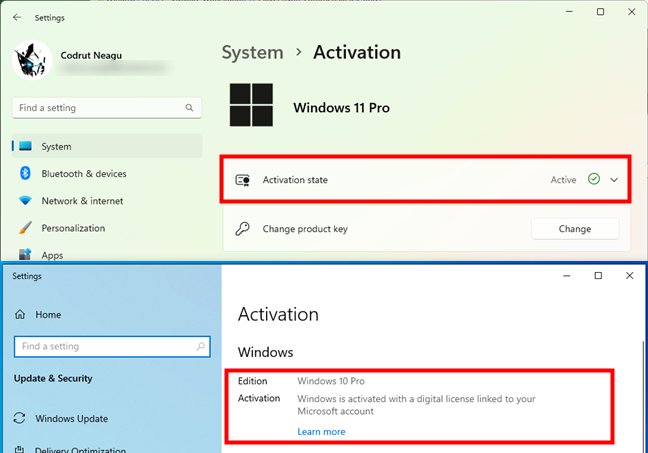648x453 pixels.
Task: Click the Active status text
Action: coord(563,180)
